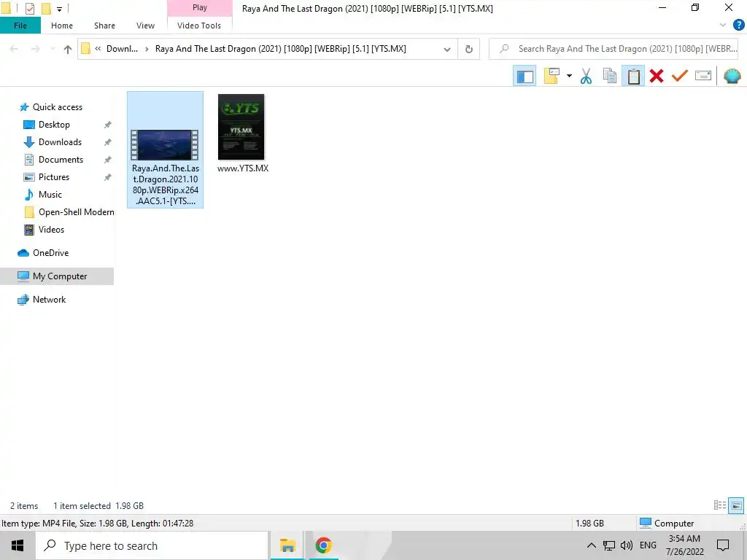Screen dimensions: 747x560
Task: Click the Forward navigation arrow
Action: 35,49
